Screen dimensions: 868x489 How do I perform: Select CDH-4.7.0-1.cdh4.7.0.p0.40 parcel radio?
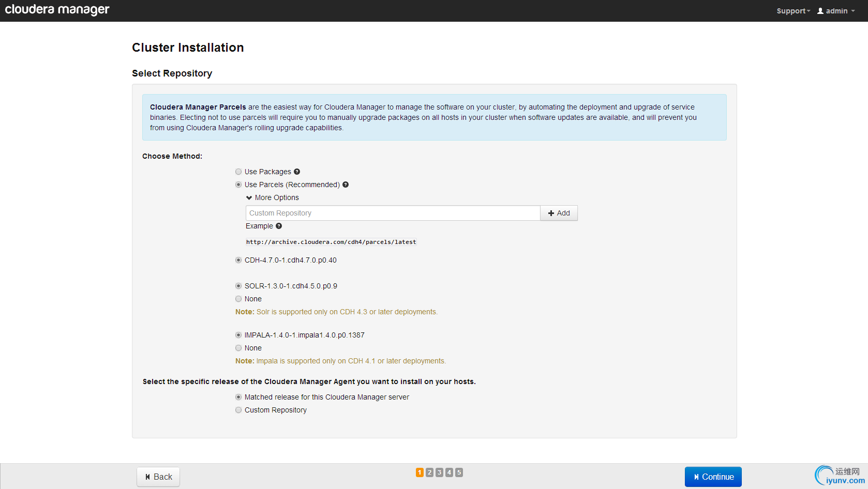pyautogui.click(x=238, y=260)
